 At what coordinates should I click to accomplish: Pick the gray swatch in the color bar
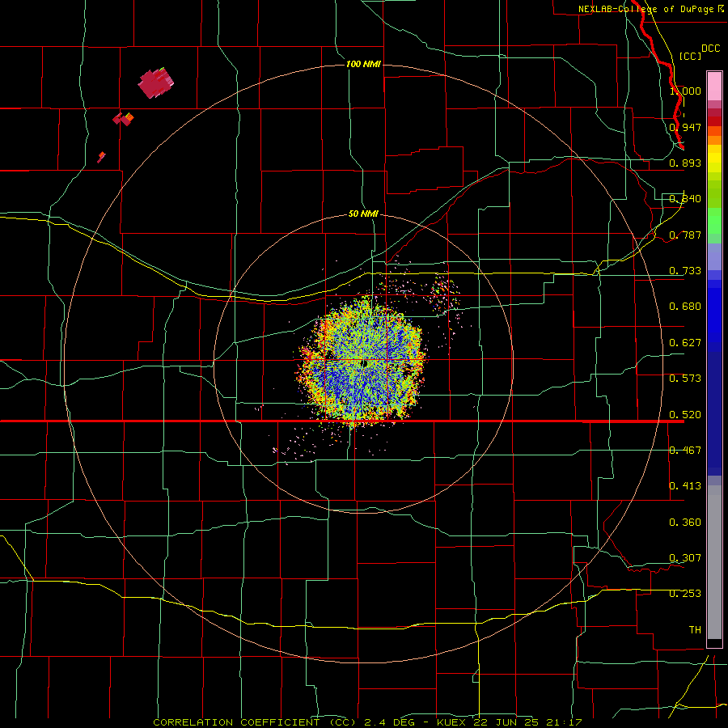click(714, 562)
